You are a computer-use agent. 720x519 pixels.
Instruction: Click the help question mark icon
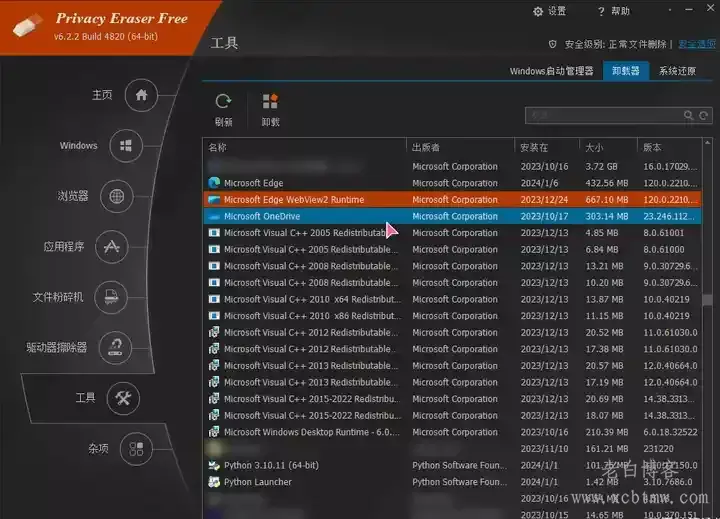(x=601, y=11)
